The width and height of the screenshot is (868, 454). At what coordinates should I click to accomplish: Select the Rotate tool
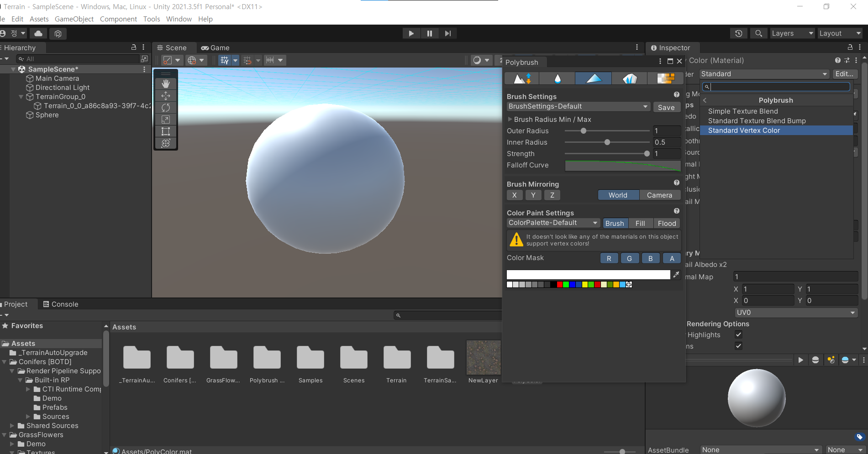[x=166, y=107]
